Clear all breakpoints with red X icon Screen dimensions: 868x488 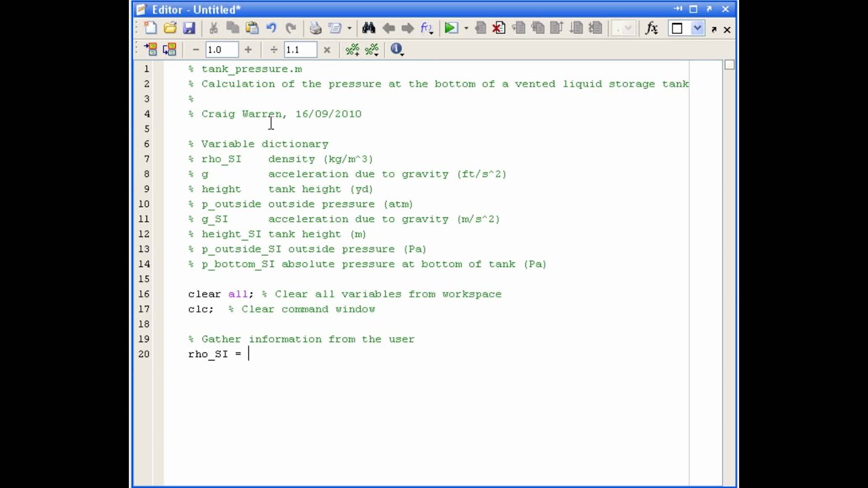[x=499, y=28]
